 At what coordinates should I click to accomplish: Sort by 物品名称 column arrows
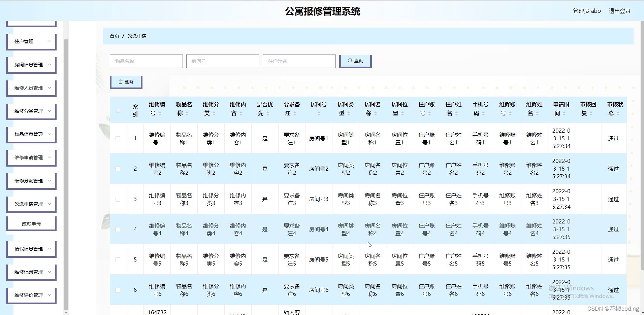(187, 113)
